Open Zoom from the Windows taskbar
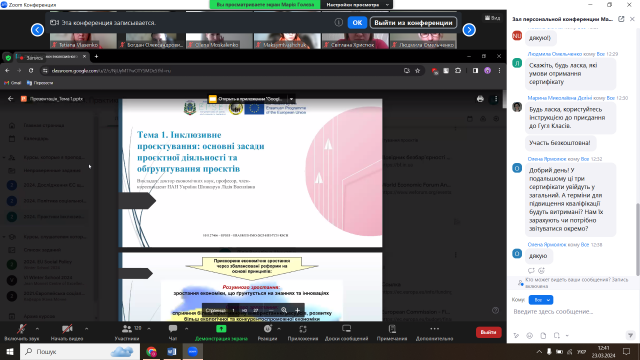 193,351
